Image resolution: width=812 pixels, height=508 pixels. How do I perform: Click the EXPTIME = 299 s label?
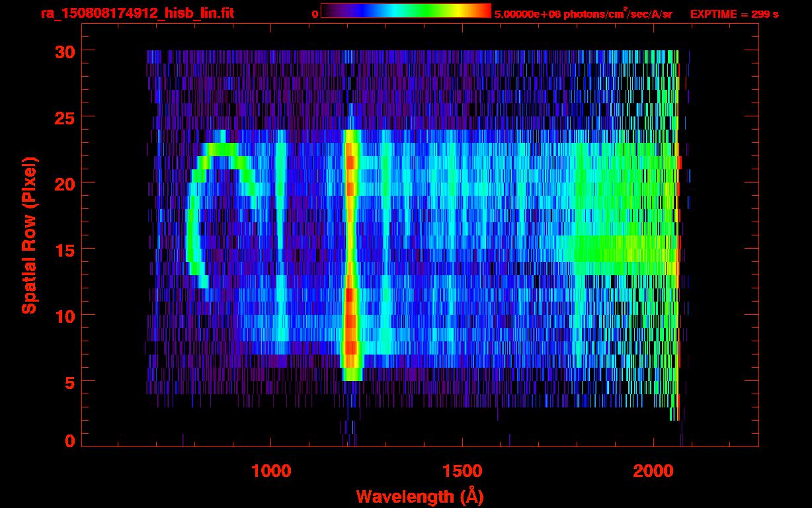point(734,14)
